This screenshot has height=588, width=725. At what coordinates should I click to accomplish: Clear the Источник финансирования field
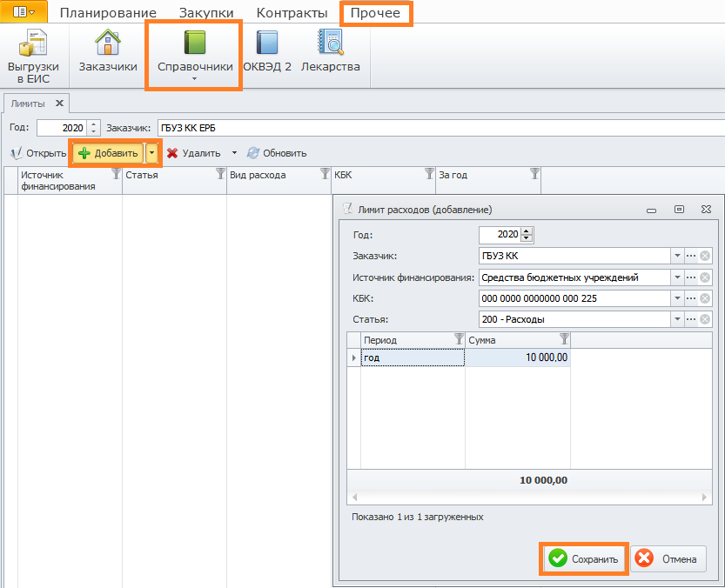[705, 277]
